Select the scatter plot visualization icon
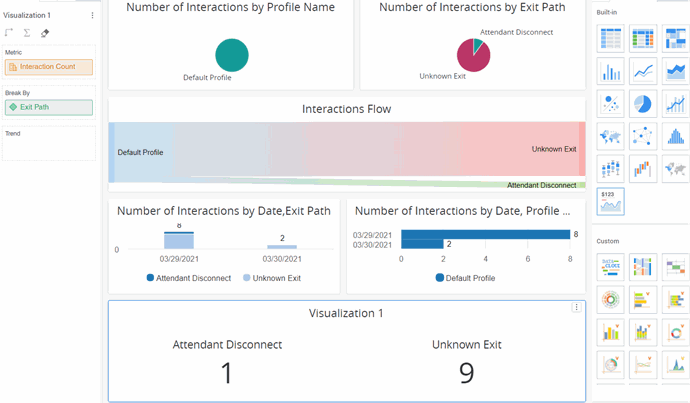 tap(610, 104)
